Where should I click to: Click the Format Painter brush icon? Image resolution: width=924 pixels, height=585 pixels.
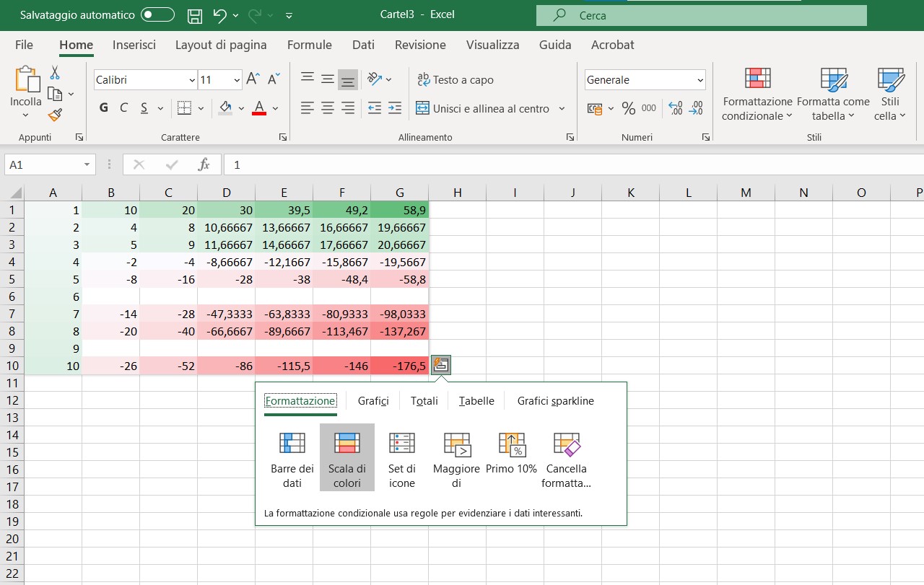(55, 115)
